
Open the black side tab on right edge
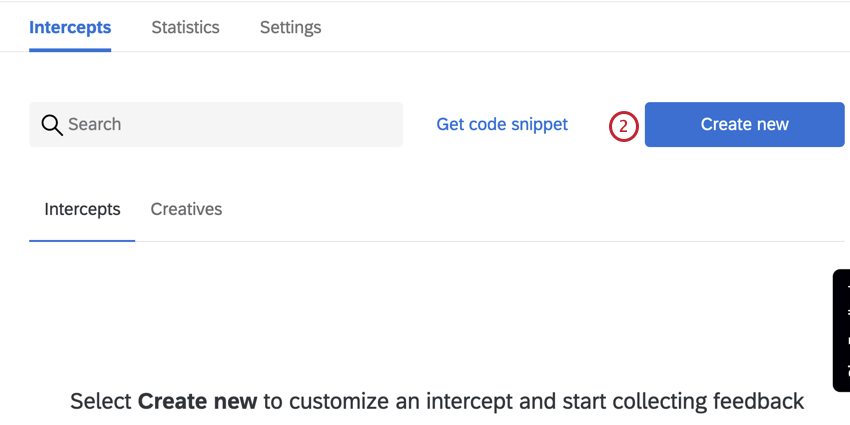click(841, 330)
